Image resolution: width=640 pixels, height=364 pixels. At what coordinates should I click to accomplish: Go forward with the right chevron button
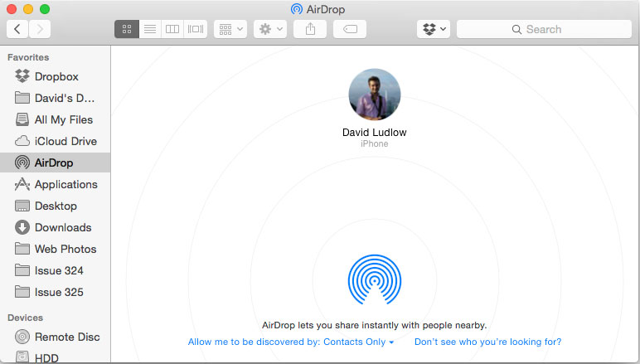point(40,29)
